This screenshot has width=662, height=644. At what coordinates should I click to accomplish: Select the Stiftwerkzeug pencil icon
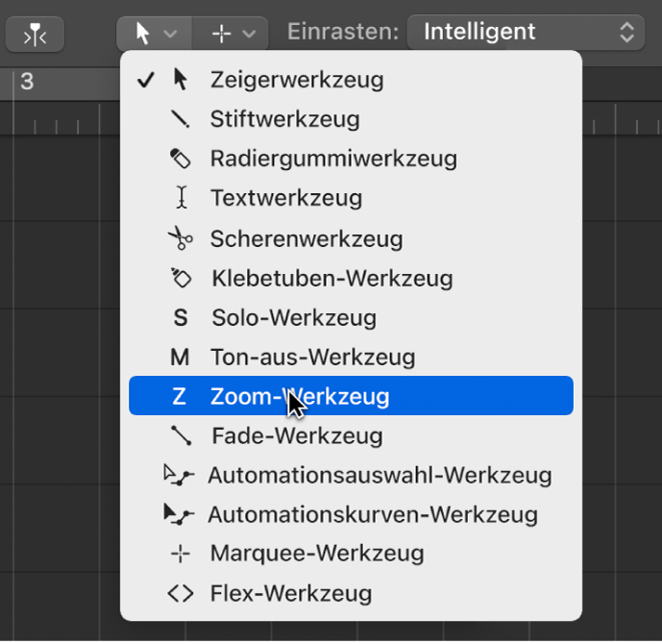click(x=180, y=119)
